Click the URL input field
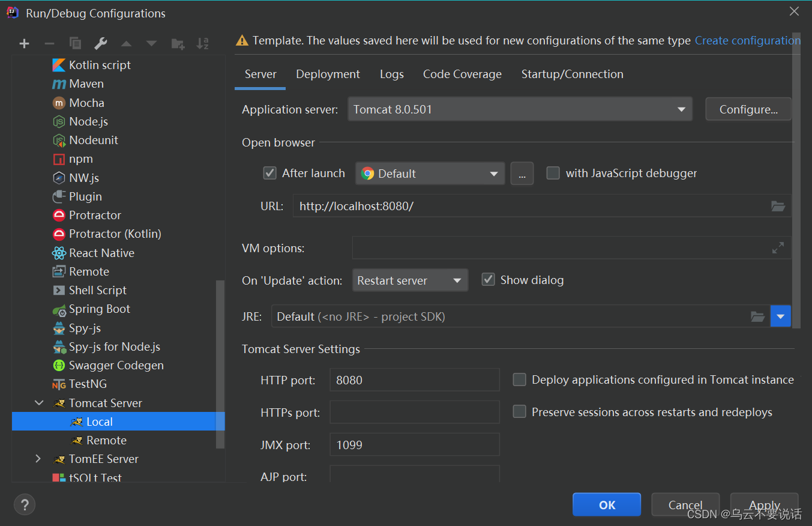812x526 pixels. tap(542, 206)
